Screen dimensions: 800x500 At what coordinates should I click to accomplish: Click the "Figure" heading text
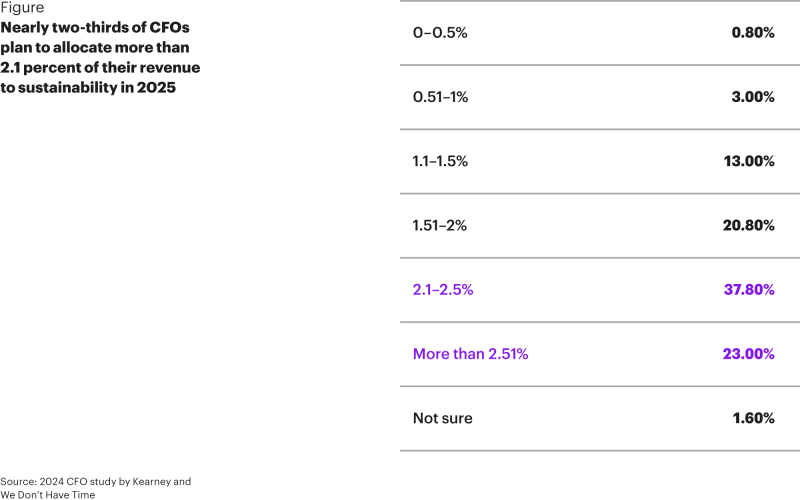point(22,8)
